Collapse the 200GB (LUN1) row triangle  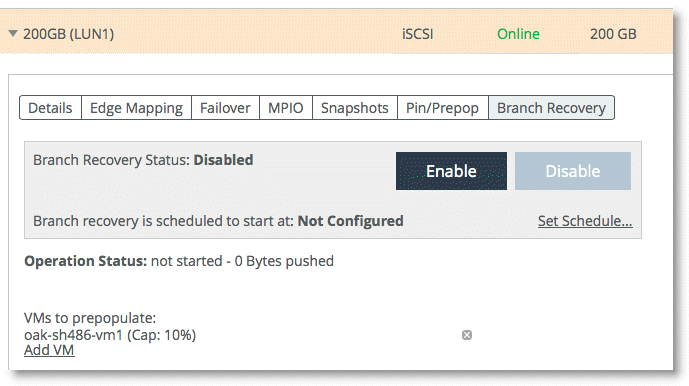point(13,33)
